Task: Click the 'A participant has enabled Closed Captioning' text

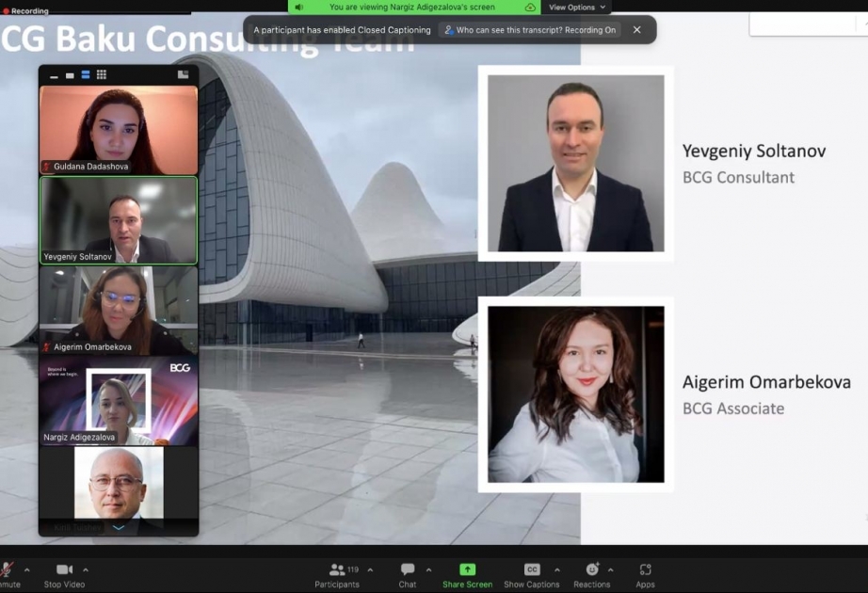Action: (342, 30)
